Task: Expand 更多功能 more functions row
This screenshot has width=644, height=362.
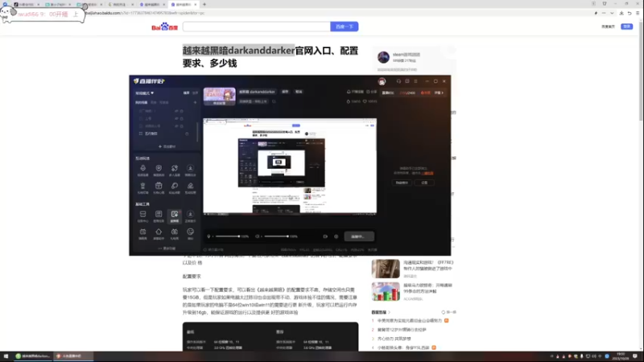Action: [x=167, y=249]
